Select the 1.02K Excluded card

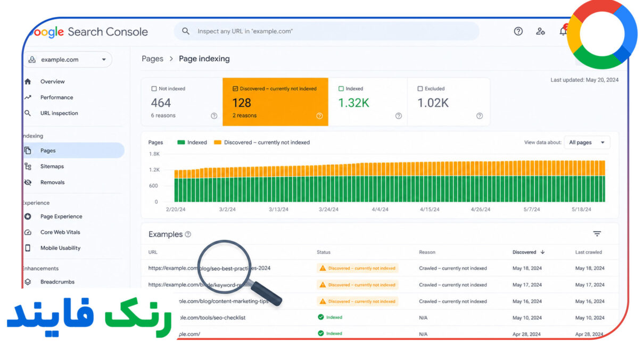pos(449,102)
